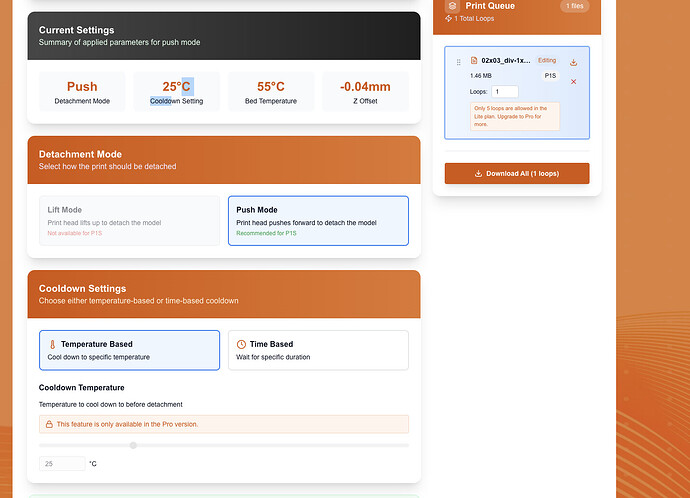
Task: Grab the drag handle icon of the queued file
Action: (x=459, y=62)
